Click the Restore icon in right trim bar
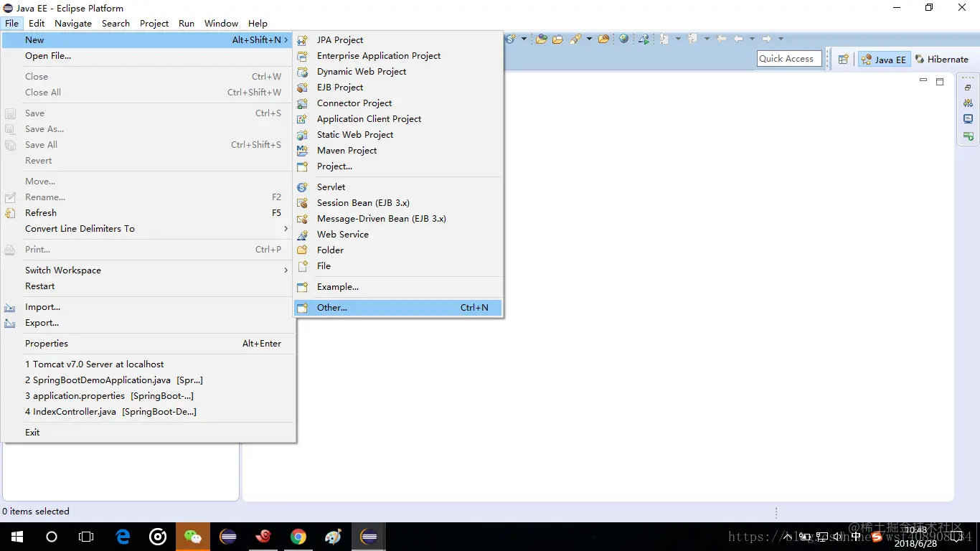This screenshot has width=980, height=551. coord(968,88)
